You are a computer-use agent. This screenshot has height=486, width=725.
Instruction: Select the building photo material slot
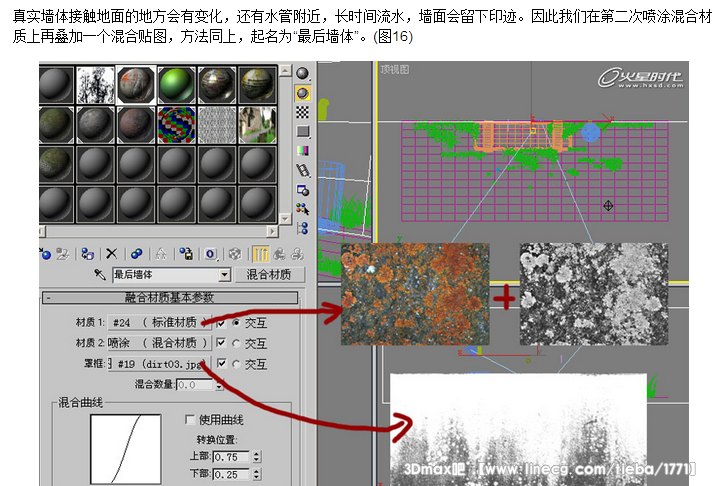point(257,124)
